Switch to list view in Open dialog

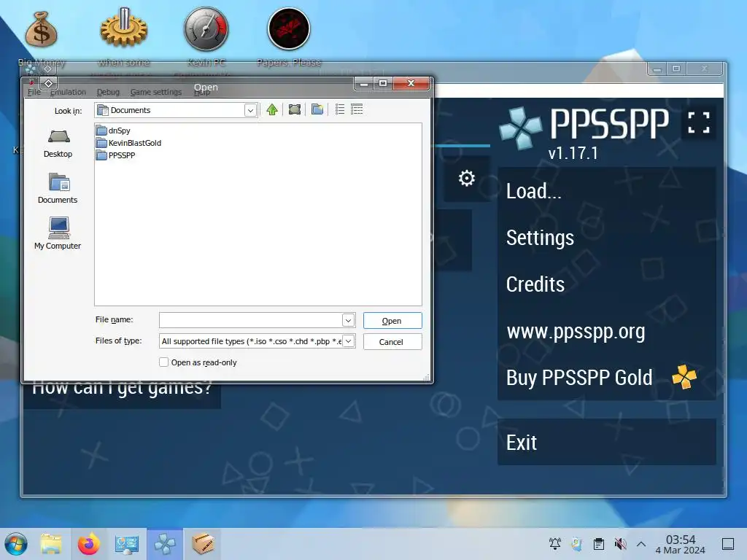click(340, 109)
